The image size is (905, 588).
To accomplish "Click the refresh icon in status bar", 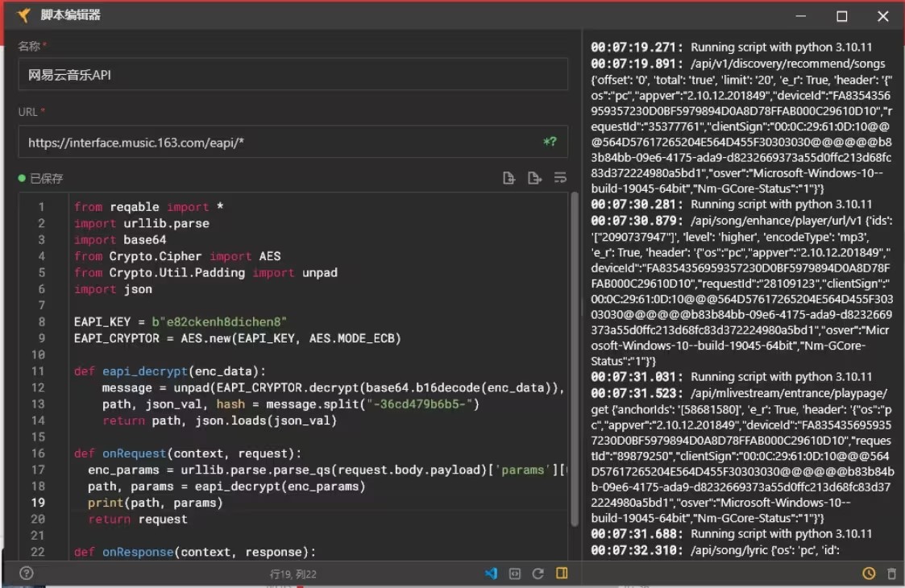I will click(x=538, y=574).
